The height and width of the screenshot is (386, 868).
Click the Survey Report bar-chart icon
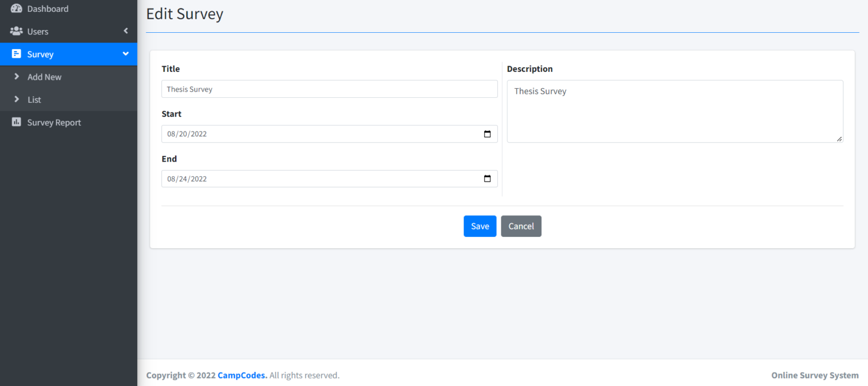[x=16, y=122]
